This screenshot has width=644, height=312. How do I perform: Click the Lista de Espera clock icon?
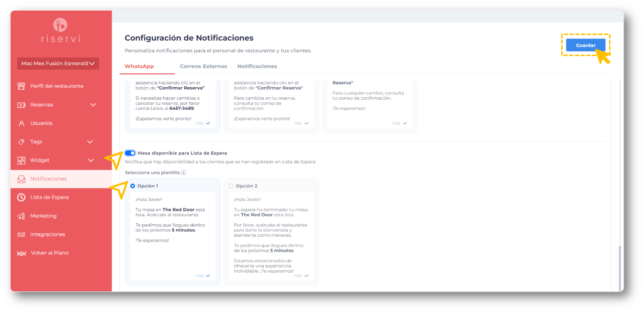21,197
